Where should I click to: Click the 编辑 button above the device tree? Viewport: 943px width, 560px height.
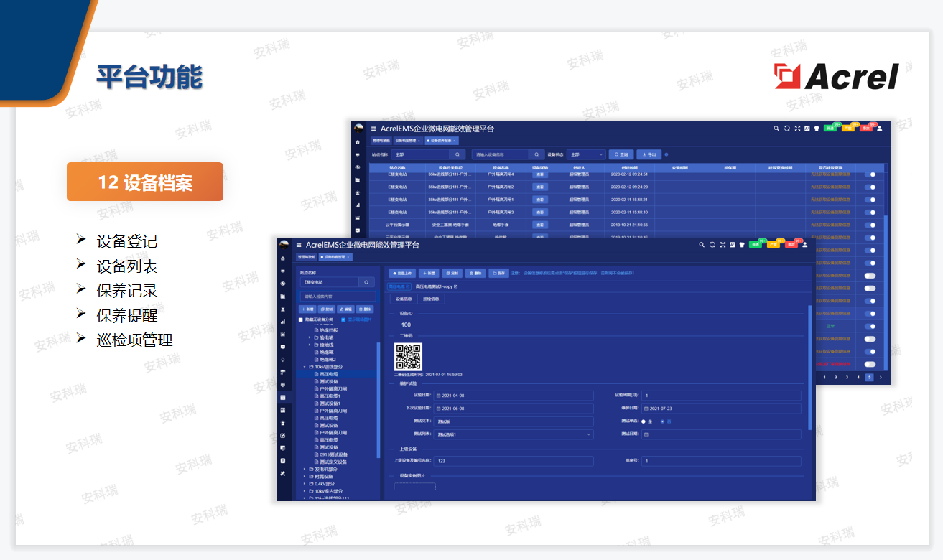[345, 308]
